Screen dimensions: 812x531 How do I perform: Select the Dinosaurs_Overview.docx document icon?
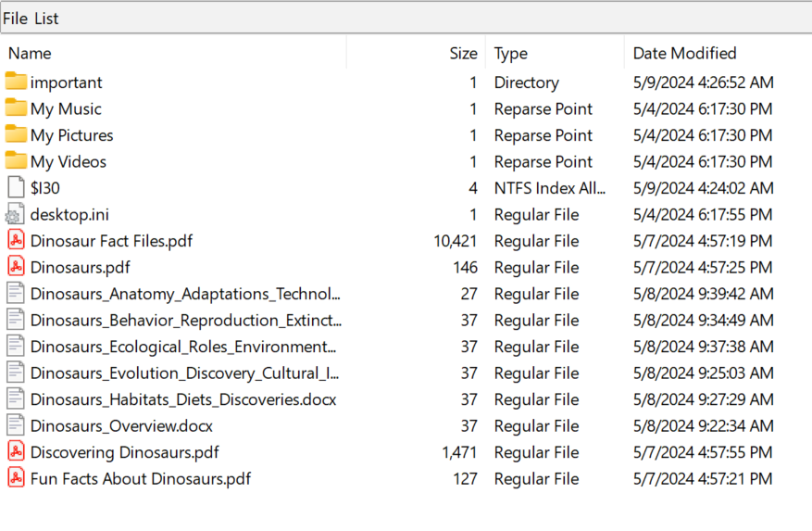(x=16, y=426)
